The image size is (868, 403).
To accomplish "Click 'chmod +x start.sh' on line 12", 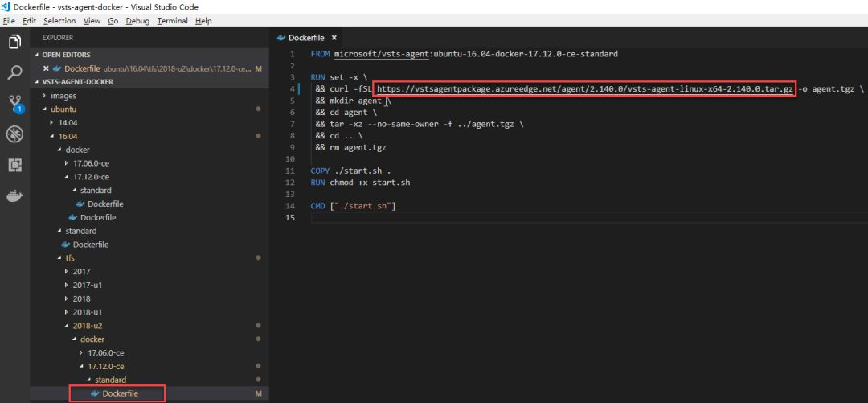I will coord(369,183).
